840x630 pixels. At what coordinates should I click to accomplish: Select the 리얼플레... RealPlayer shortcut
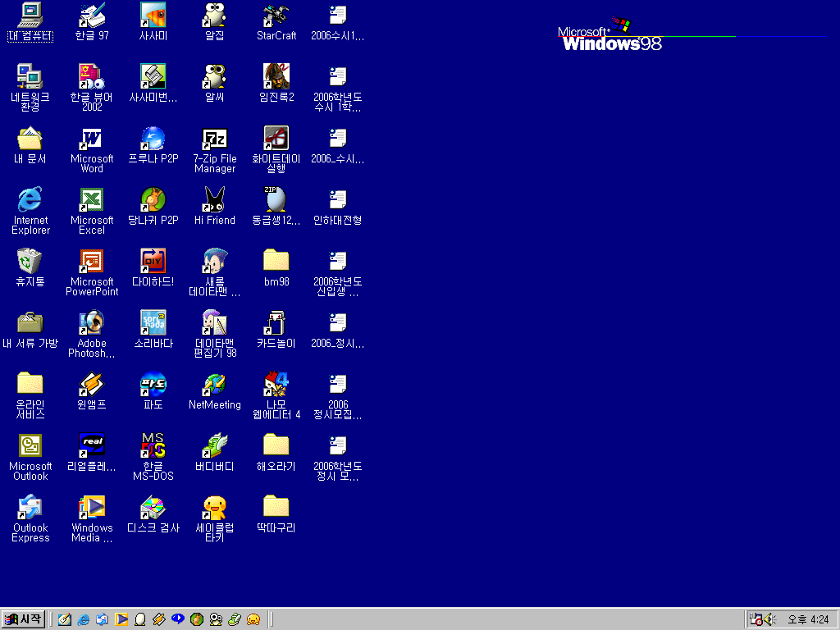(x=92, y=453)
